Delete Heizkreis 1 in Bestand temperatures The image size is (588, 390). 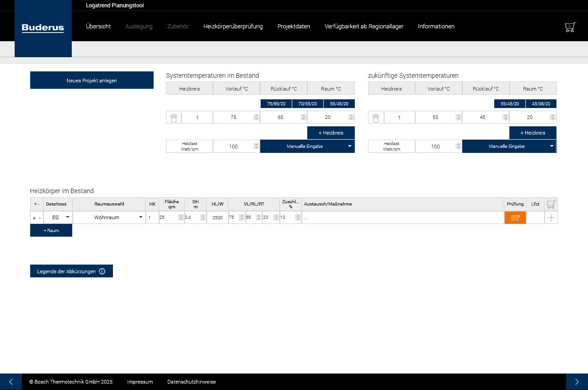click(x=174, y=118)
